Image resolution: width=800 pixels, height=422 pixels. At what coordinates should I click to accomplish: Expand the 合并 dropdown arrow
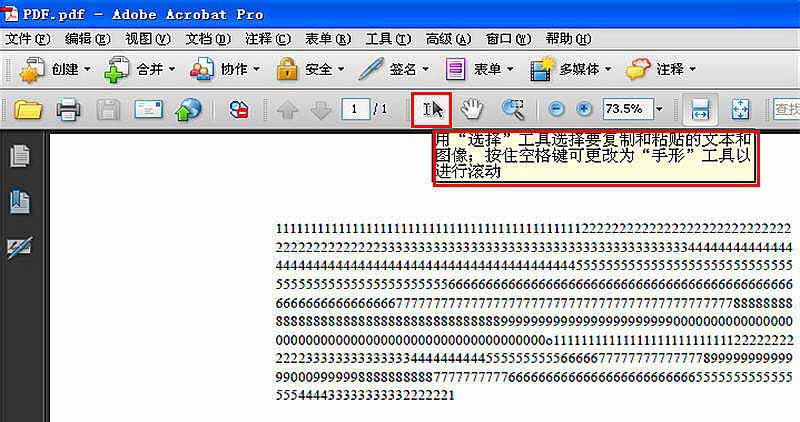172,69
